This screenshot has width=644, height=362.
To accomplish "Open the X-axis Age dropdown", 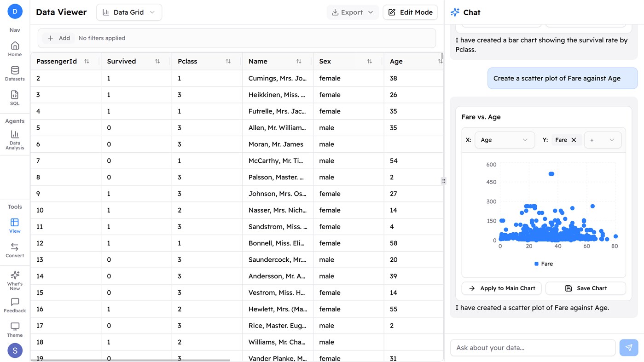I will 505,140.
